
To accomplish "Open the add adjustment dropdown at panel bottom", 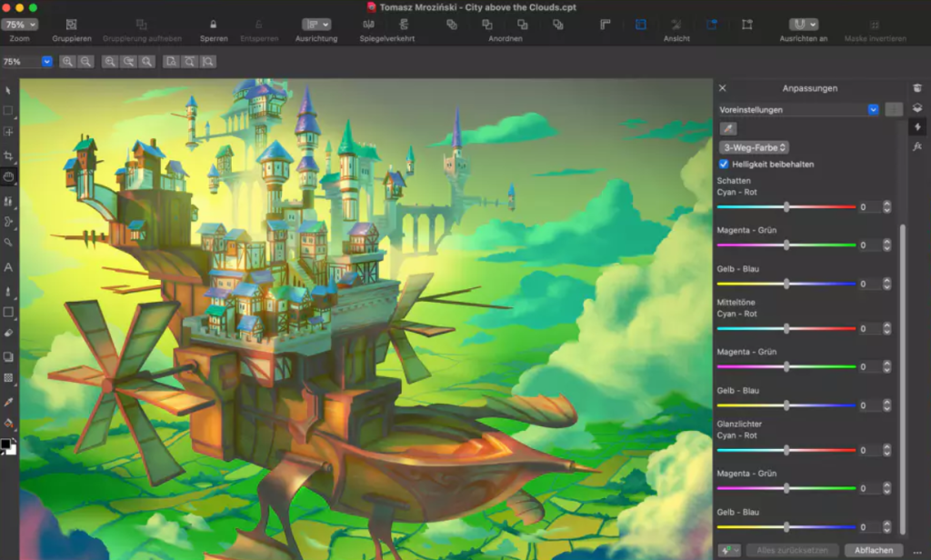I will (729, 550).
